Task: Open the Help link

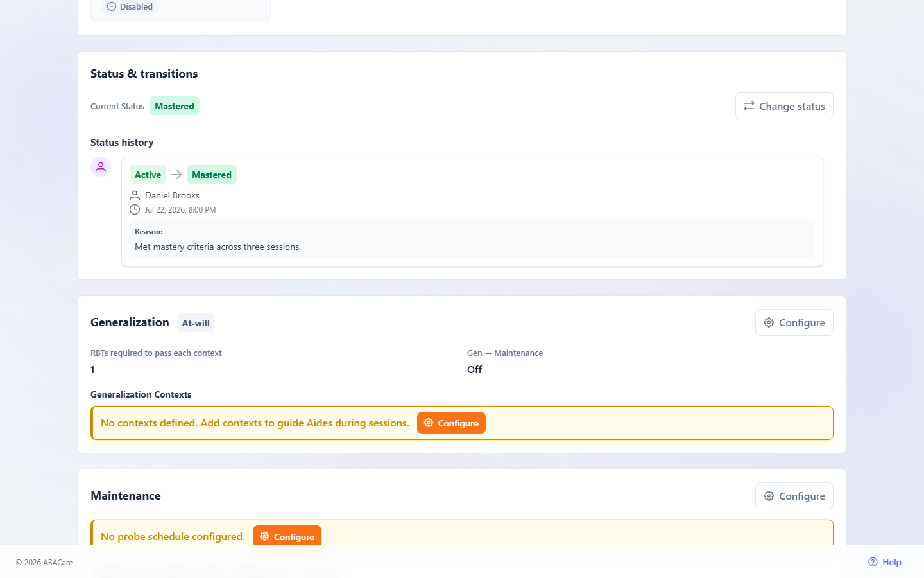Action: pyautogui.click(x=885, y=562)
